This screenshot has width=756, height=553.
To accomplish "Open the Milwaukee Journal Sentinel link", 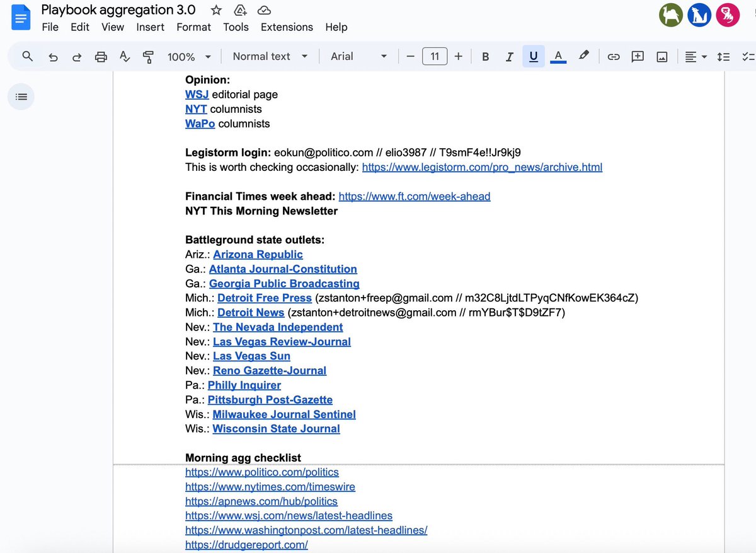I will click(x=284, y=414).
